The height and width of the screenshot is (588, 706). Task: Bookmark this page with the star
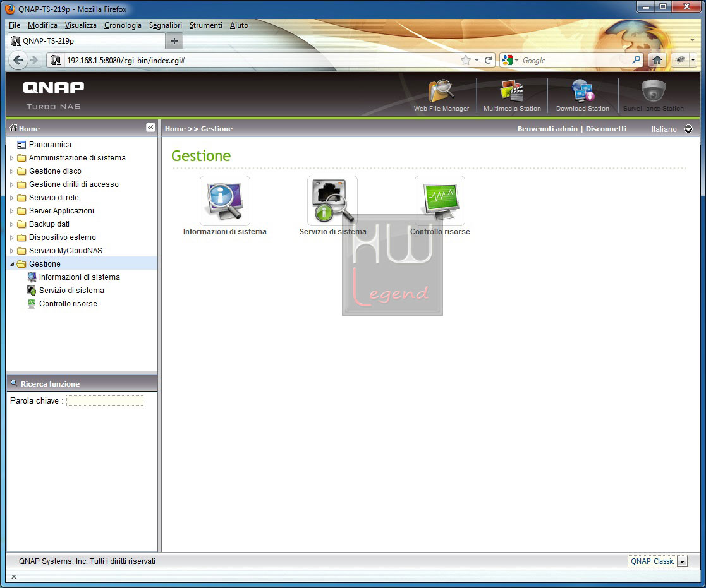[x=466, y=60]
